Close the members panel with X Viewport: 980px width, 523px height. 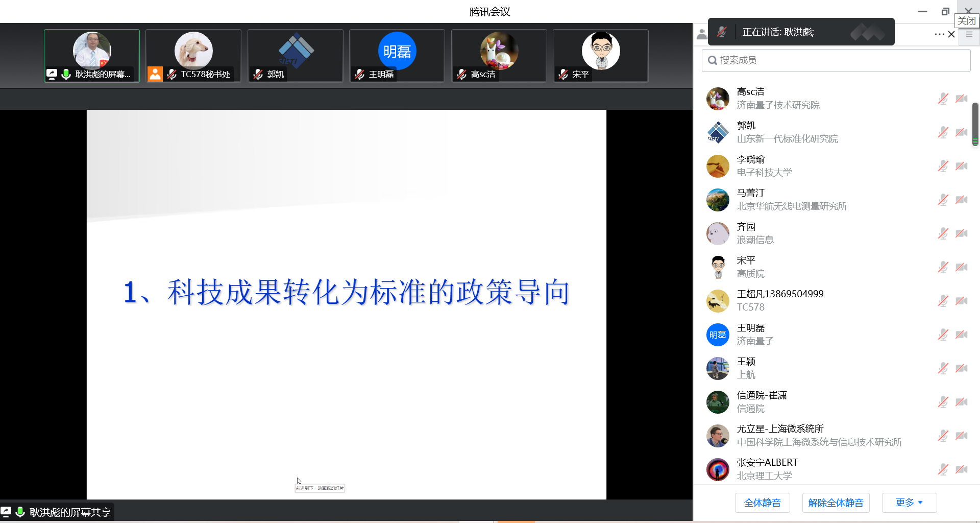click(951, 34)
